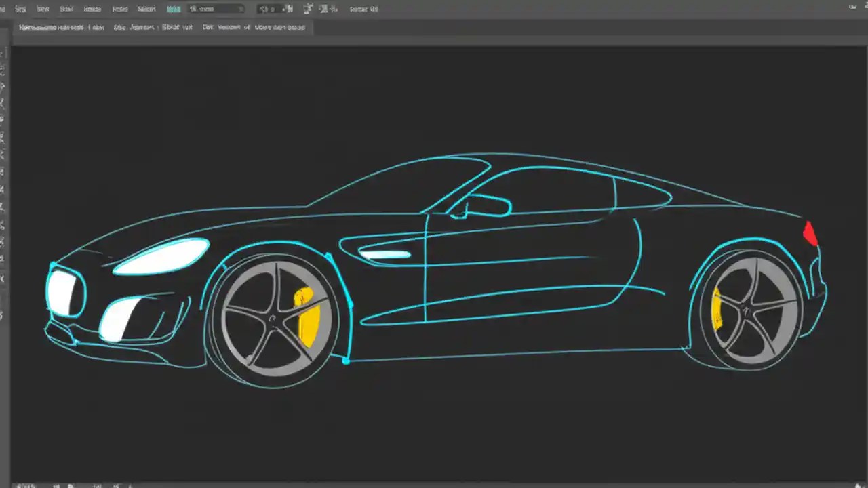Click the alignment icon on the top toolbar

click(328, 9)
